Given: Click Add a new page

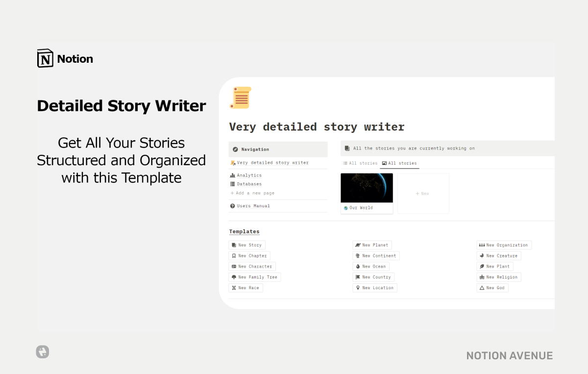Looking at the screenshot, I should click(251, 193).
